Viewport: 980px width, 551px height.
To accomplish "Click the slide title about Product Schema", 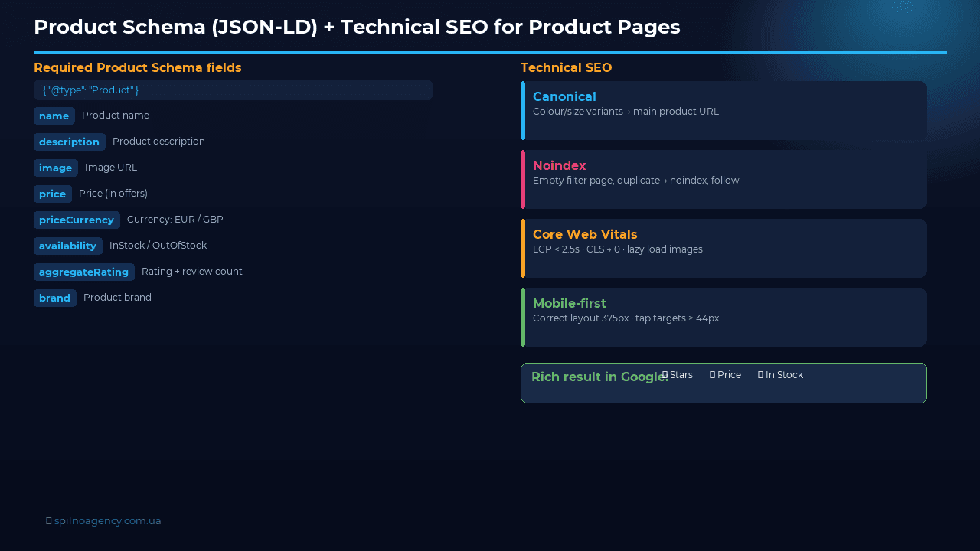I will tap(357, 27).
